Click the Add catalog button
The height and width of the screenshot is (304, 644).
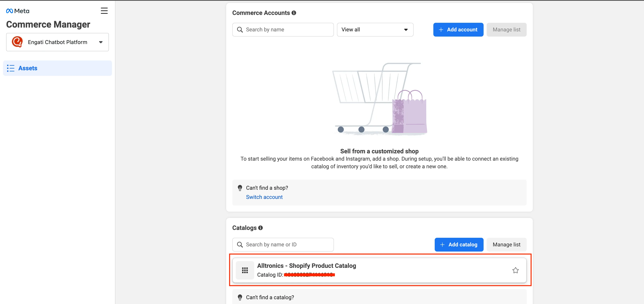(459, 244)
